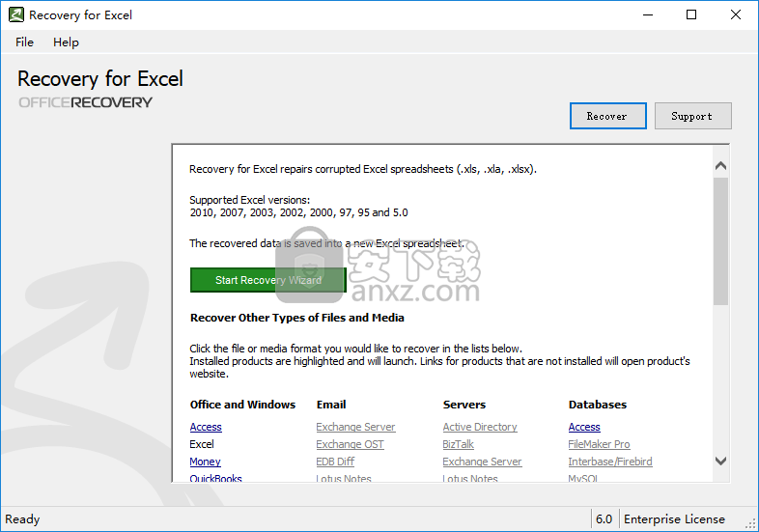Open the Exchange Server link under Servers

point(482,462)
